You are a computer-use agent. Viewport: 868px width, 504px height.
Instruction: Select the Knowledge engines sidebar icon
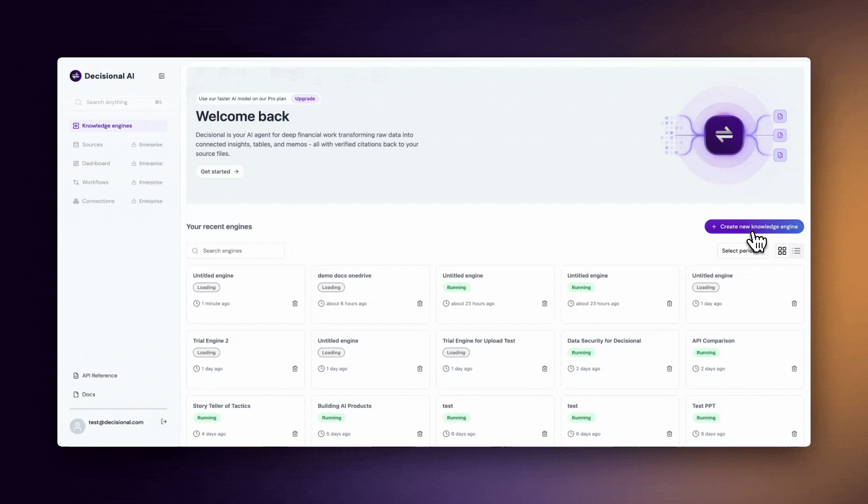coord(76,126)
